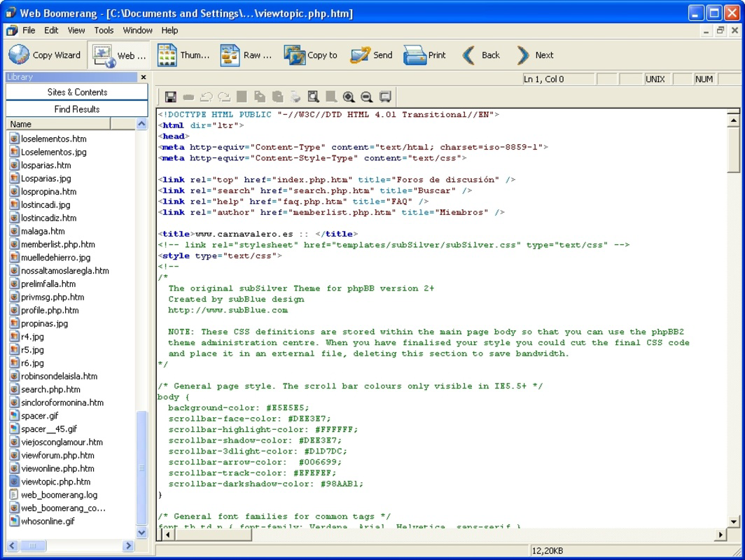Select web_boomerang.log file
The width and height of the screenshot is (745, 560).
[x=54, y=495]
